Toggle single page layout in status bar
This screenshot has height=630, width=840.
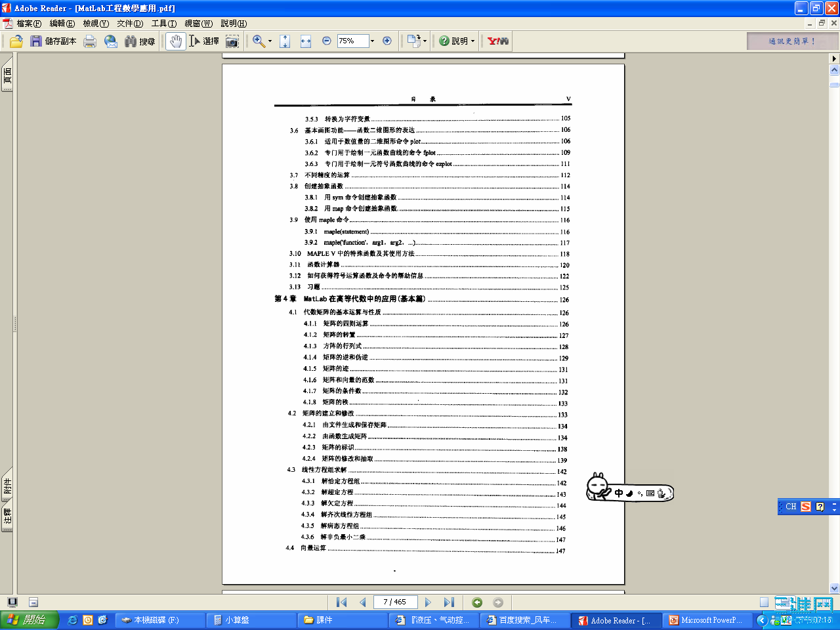(x=764, y=602)
